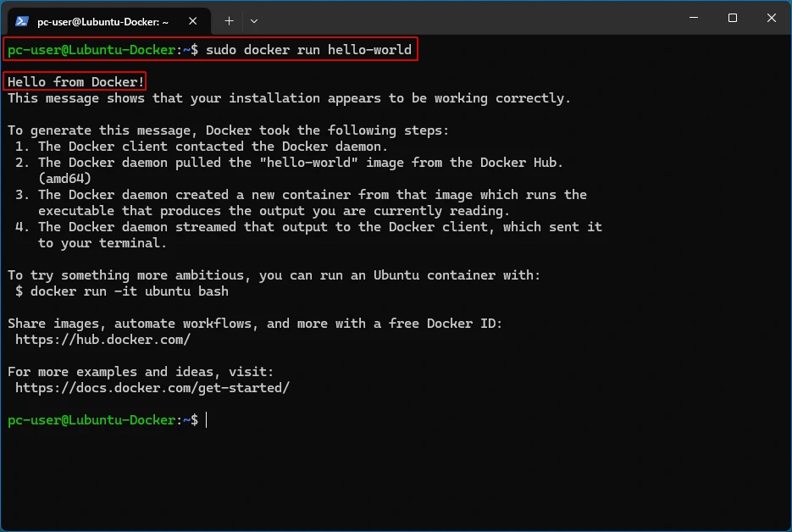Click the '(amd64)' text in step 2
The width and height of the screenshot is (792, 532).
[x=64, y=179]
